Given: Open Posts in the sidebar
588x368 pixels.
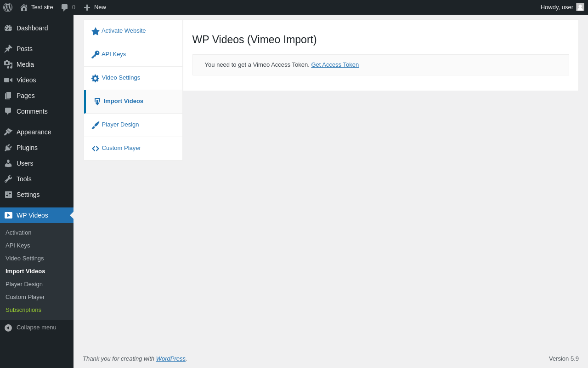Looking at the screenshot, I should 37,49.
